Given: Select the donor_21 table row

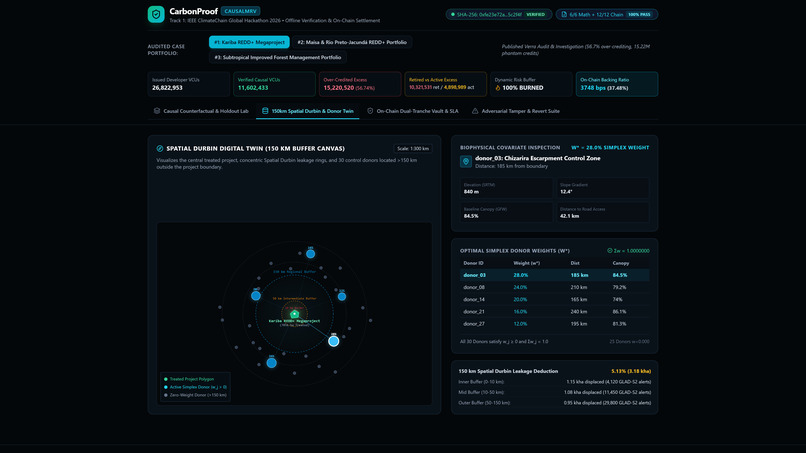Looking at the screenshot, I should [x=554, y=312].
